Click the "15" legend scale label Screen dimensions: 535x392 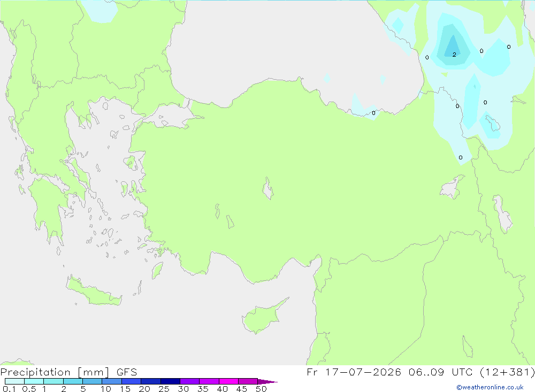pos(125,389)
